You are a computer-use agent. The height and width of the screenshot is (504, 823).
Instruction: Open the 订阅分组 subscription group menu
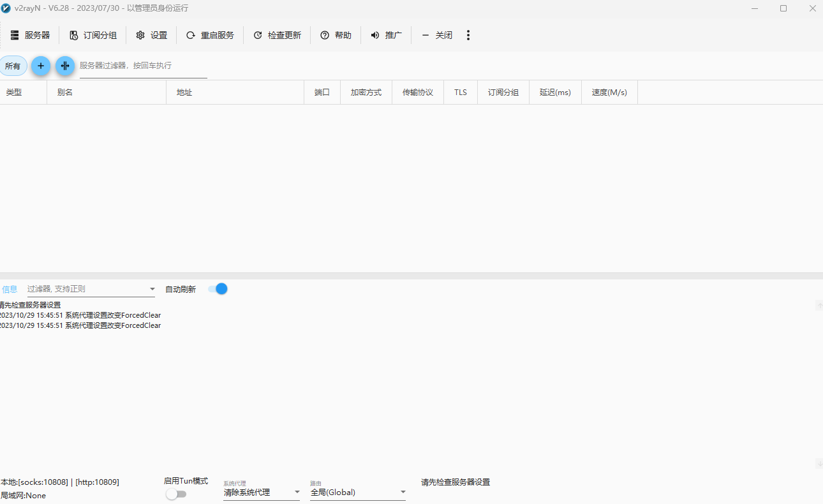point(93,35)
